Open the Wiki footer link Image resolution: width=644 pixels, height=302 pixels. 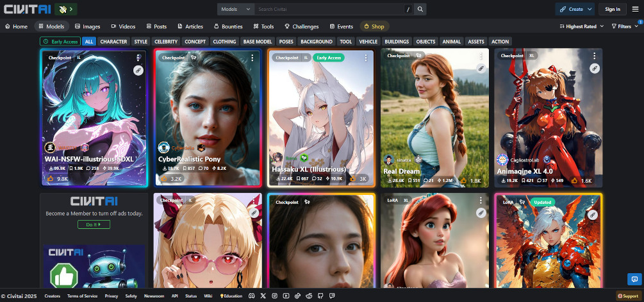coord(208,296)
